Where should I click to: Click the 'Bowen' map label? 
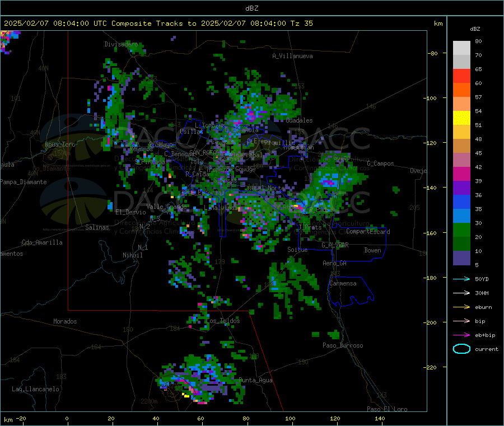point(372,250)
